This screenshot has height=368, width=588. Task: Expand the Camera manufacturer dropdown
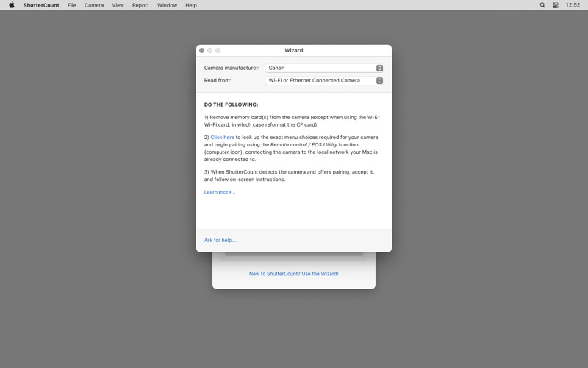point(324,68)
